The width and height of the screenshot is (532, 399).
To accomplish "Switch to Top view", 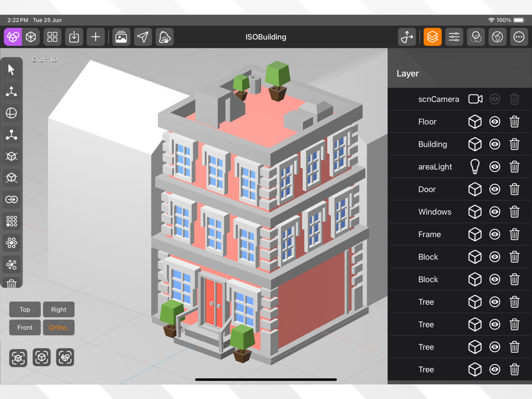I will [24, 309].
